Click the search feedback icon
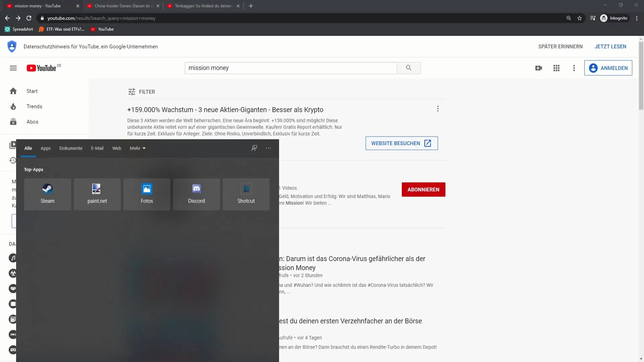644x362 pixels. [x=254, y=148]
